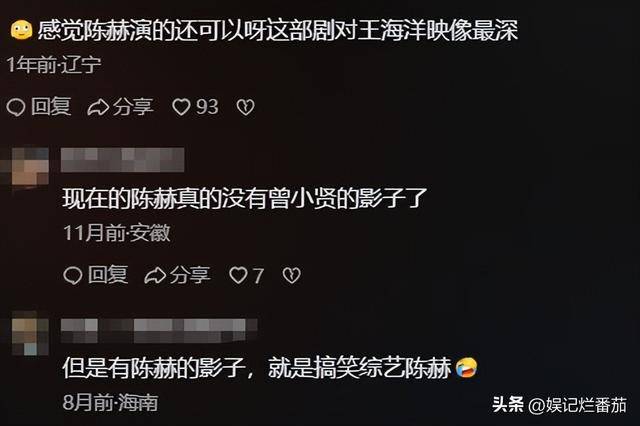This screenshot has width=640, height=426.
Task: Like the comment with 7 likes
Action: pos(238,275)
